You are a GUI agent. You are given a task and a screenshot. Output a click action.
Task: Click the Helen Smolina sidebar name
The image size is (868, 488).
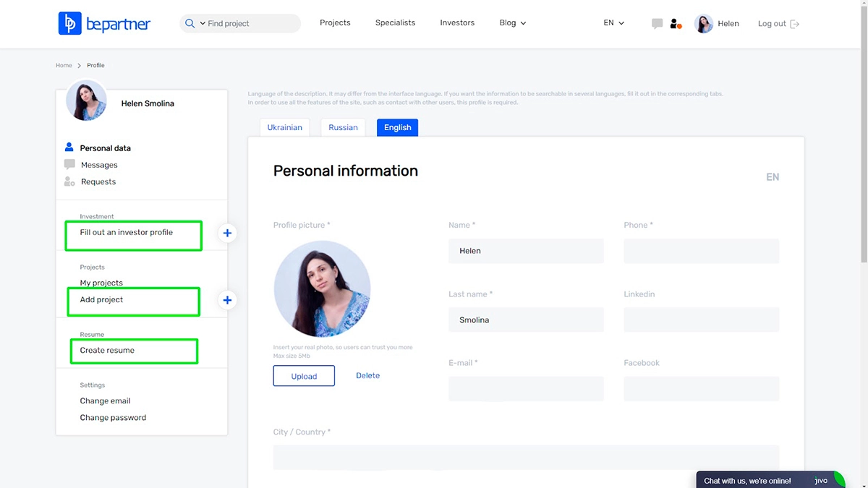click(x=148, y=103)
